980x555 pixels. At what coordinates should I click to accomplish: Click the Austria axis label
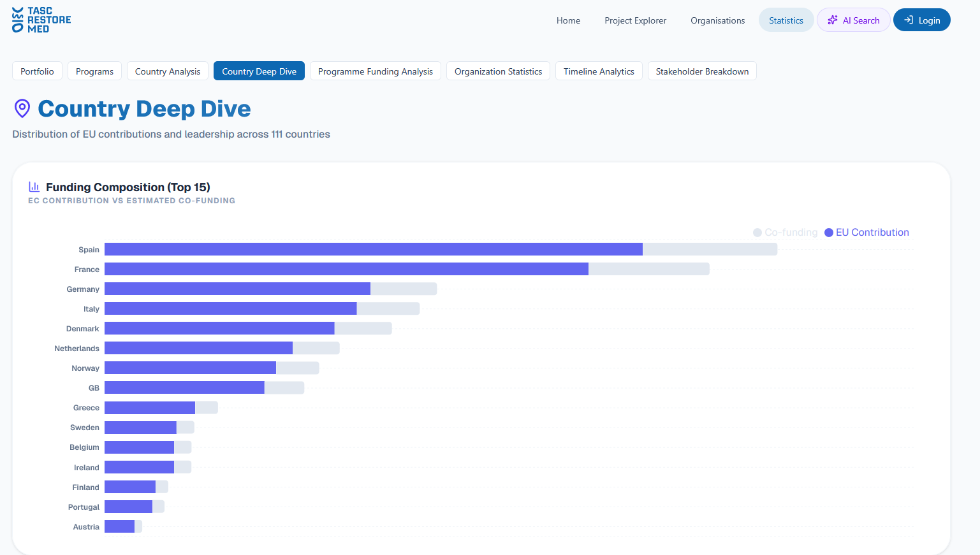(86, 527)
